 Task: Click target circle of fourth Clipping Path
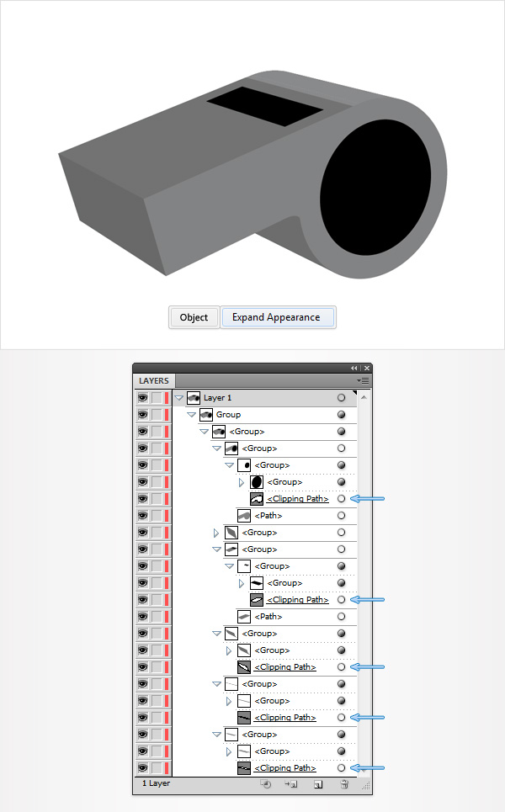(x=341, y=717)
